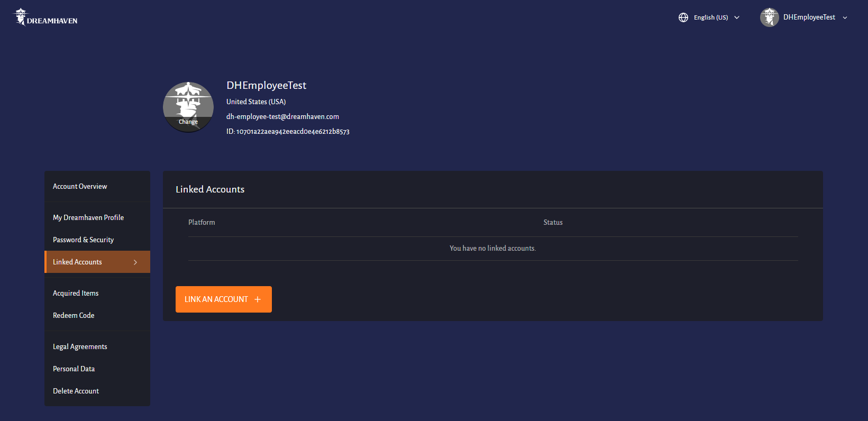Image resolution: width=868 pixels, height=421 pixels.
Task: Open Password & Security settings
Action: [x=97, y=240]
